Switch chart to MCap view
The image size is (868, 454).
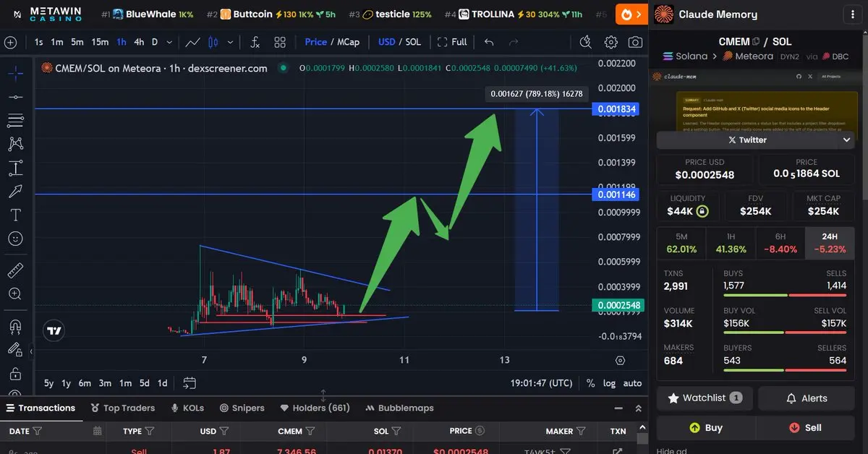(x=348, y=42)
